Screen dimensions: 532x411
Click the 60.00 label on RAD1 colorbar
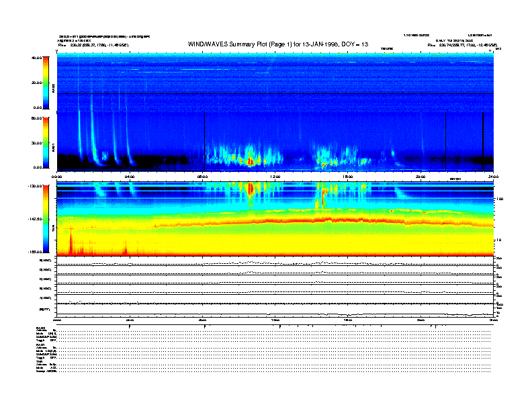tap(36, 118)
